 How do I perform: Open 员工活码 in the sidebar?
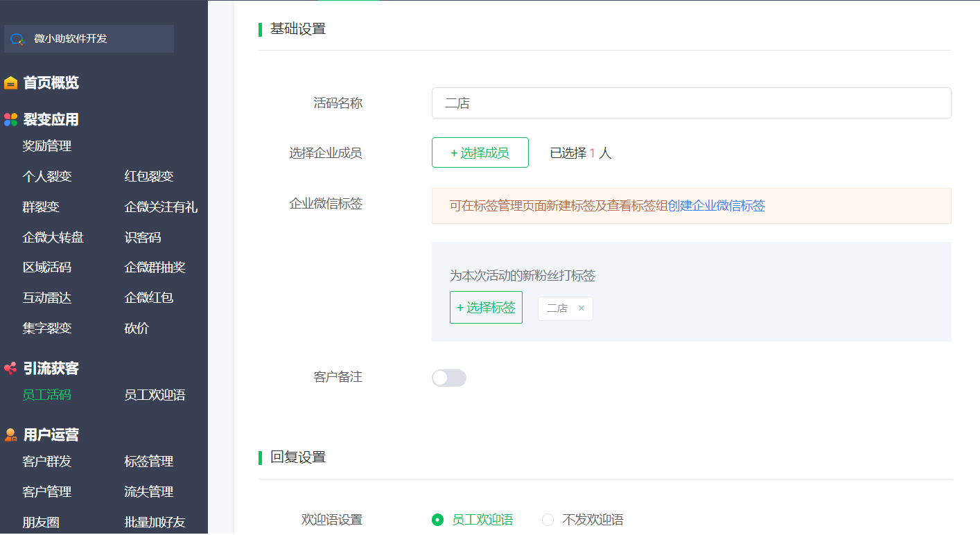pos(46,395)
